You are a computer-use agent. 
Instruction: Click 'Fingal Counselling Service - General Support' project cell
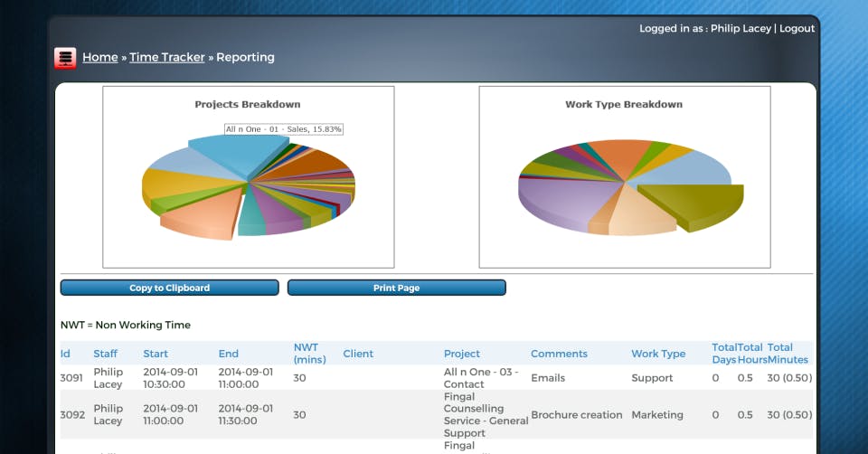(486, 415)
